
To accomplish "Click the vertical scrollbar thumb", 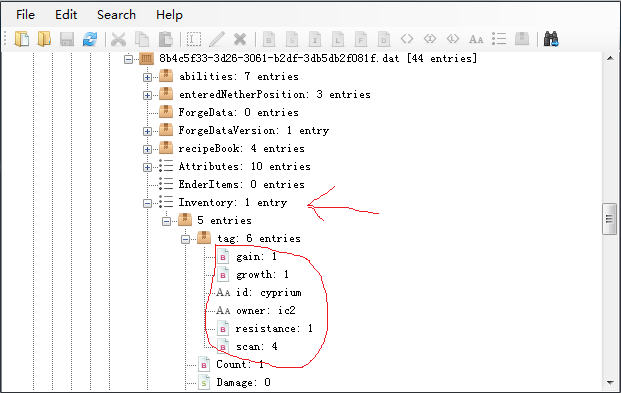I will tap(610, 219).
